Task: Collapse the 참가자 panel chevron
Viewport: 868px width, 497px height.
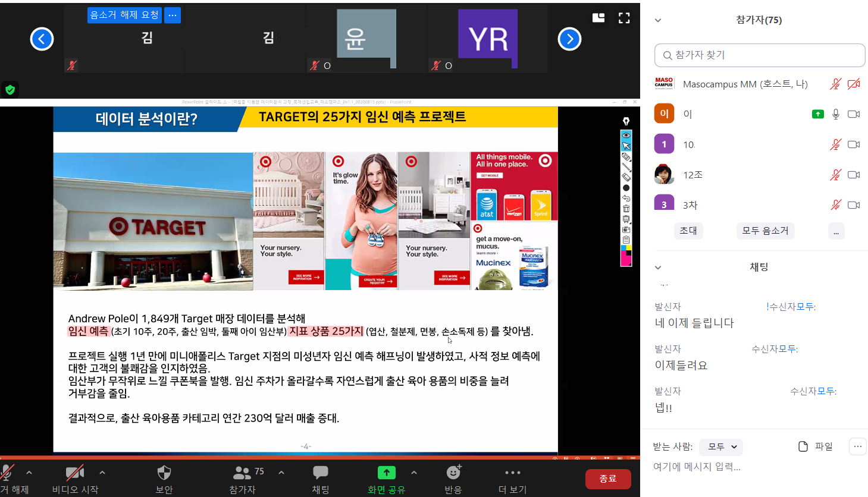Action: pos(658,20)
